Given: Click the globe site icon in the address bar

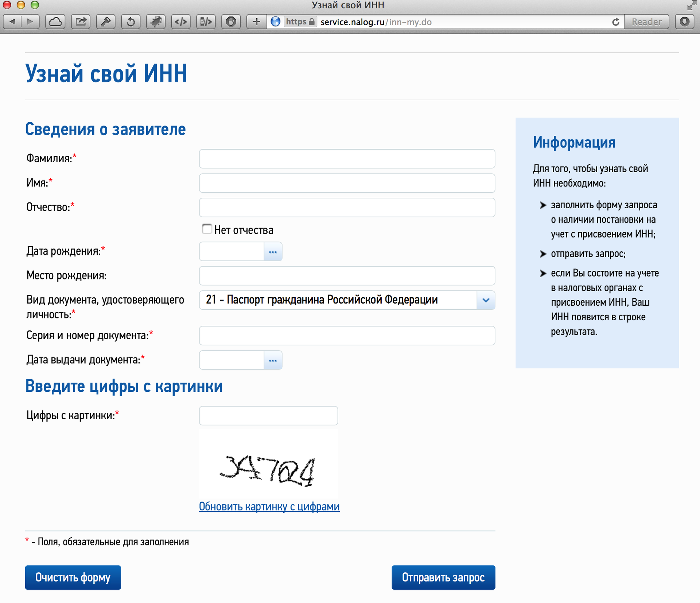Looking at the screenshot, I should (x=276, y=22).
